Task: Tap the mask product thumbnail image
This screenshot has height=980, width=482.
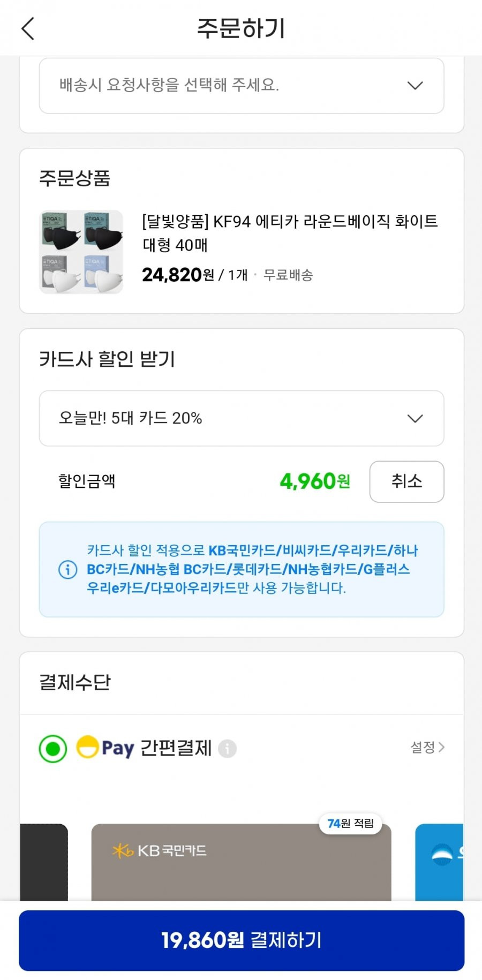Action: [x=81, y=252]
